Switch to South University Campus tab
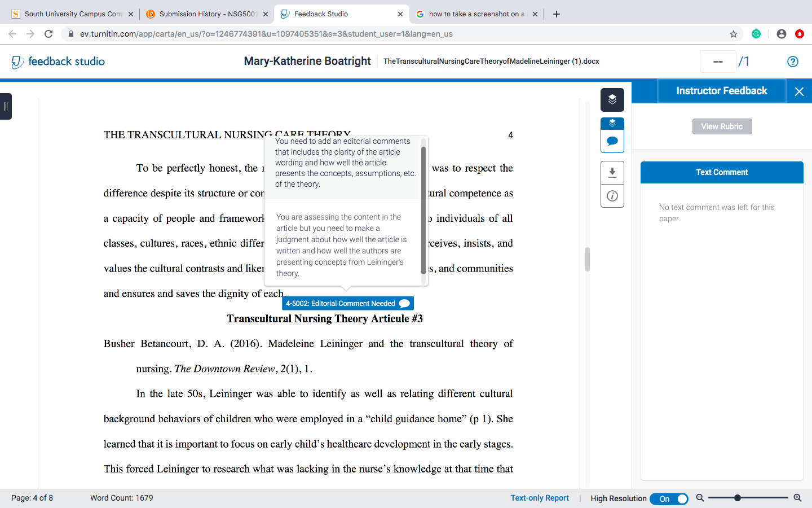The height and width of the screenshot is (508, 812). tap(72, 14)
